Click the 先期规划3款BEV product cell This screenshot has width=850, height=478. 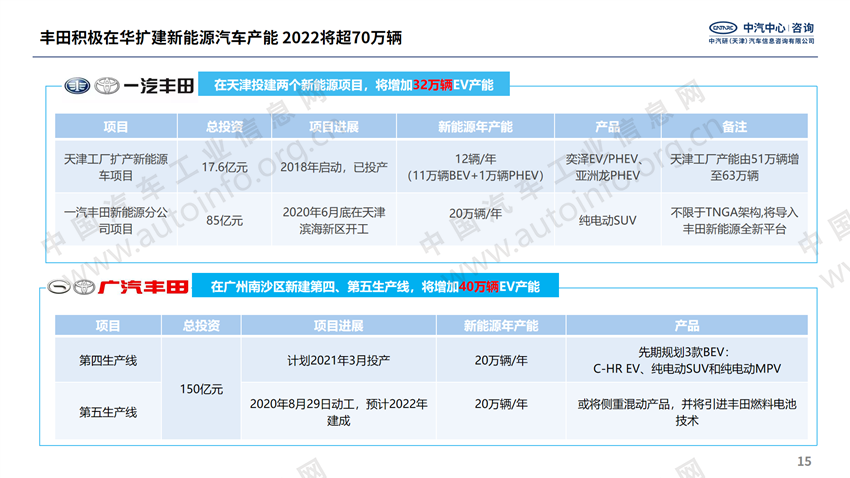click(x=687, y=360)
